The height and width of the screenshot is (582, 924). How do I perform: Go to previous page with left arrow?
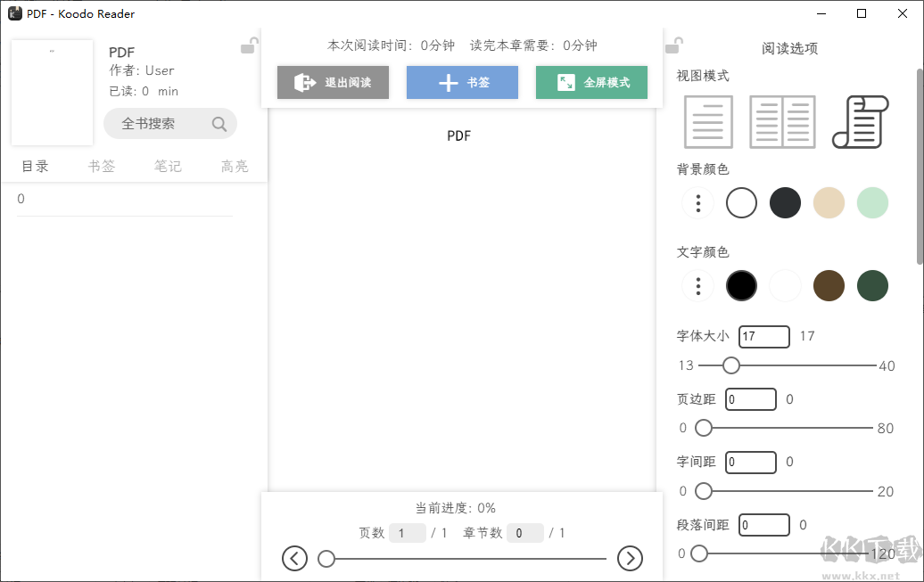click(x=294, y=559)
